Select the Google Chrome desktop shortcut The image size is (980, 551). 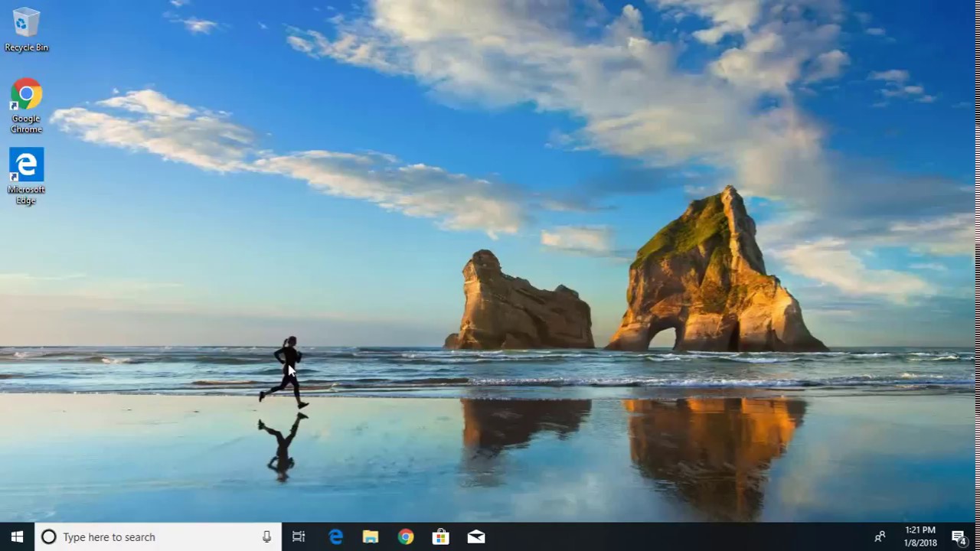click(x=26, y=106)
